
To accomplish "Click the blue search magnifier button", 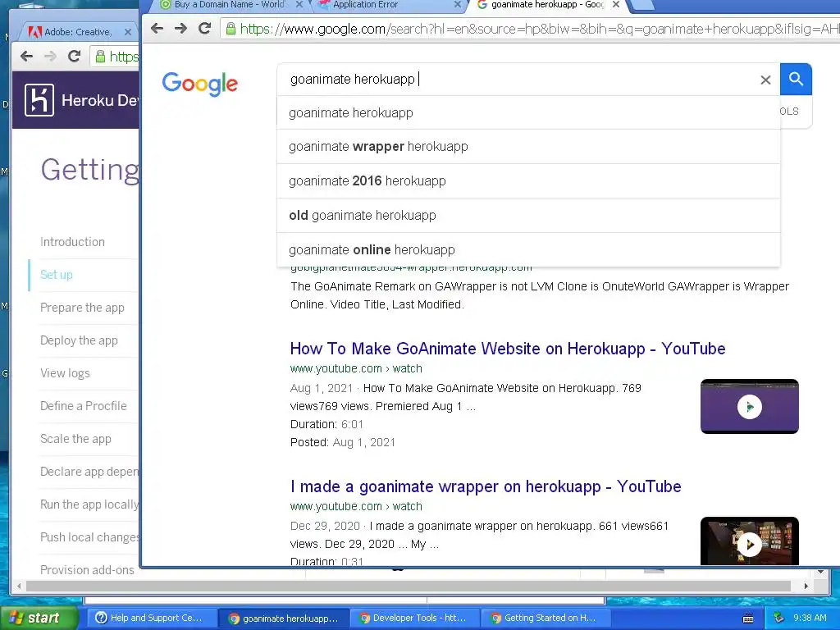I will [796, 80].
